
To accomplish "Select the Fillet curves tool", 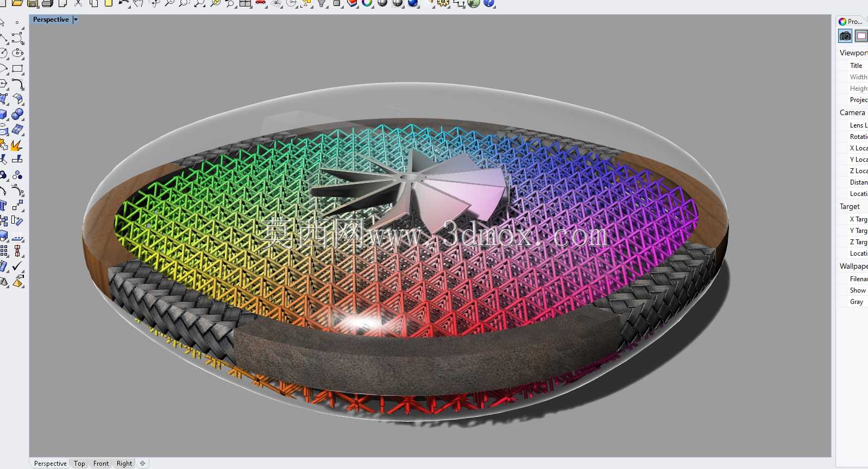I will pos(17,84).
